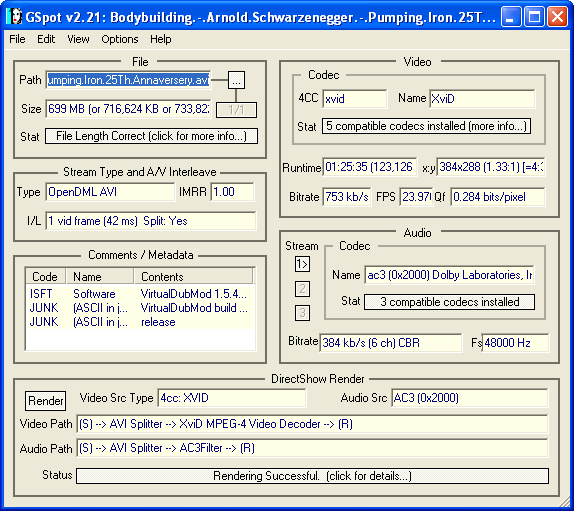Click the Contents column header
Image resolution: width=574 pixels, height=511 pixels.
point(193,276)
